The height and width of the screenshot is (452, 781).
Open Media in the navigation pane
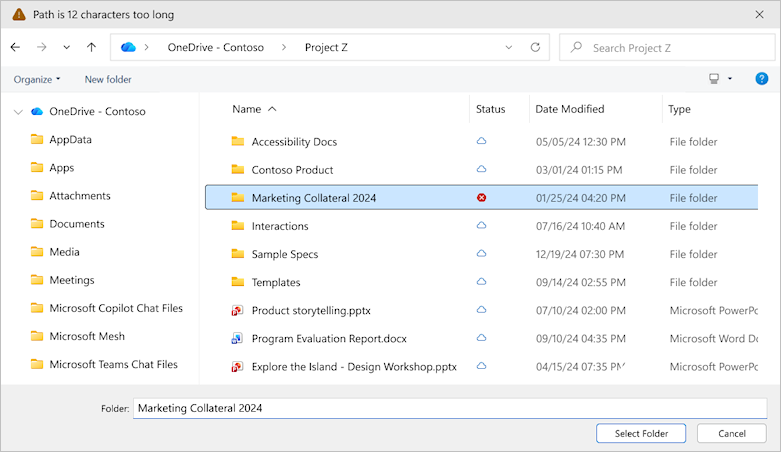click(64, 252)
